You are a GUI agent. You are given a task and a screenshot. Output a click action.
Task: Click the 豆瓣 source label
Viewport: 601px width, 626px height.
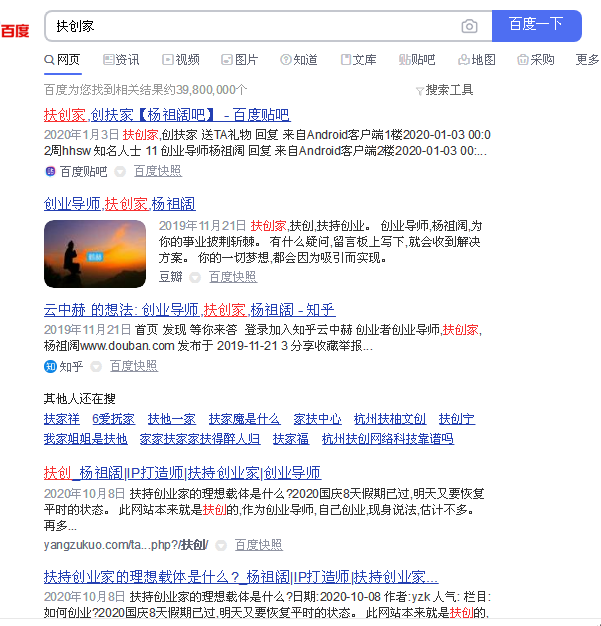coord(171,277)
